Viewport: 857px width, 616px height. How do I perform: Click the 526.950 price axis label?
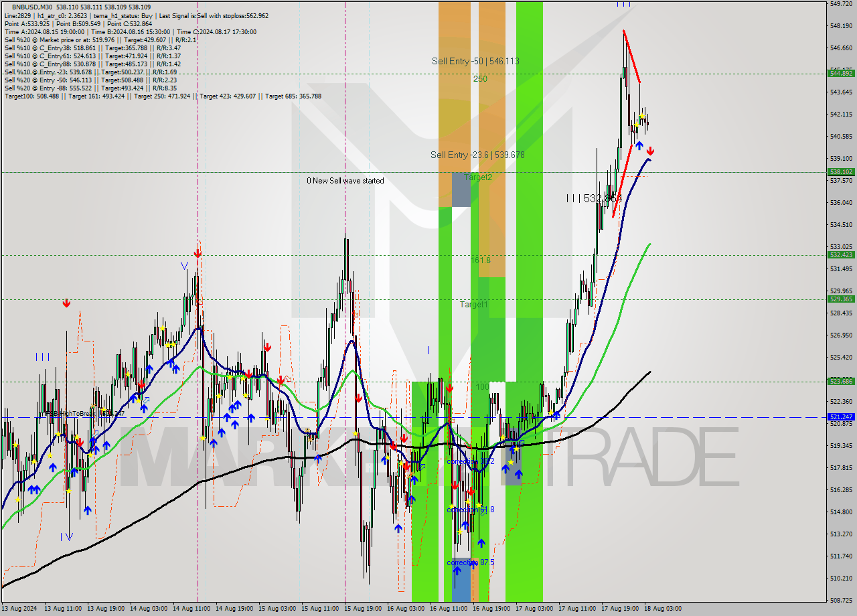[841, 335]
